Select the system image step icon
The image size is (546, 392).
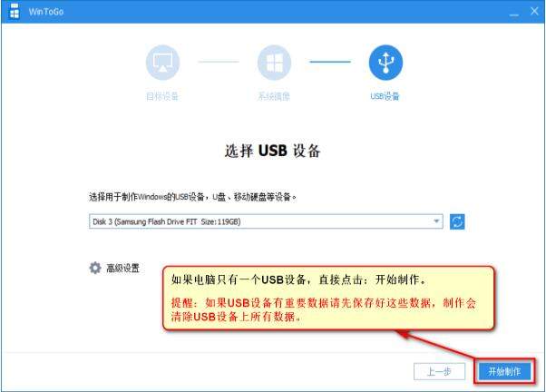point(274,63)
